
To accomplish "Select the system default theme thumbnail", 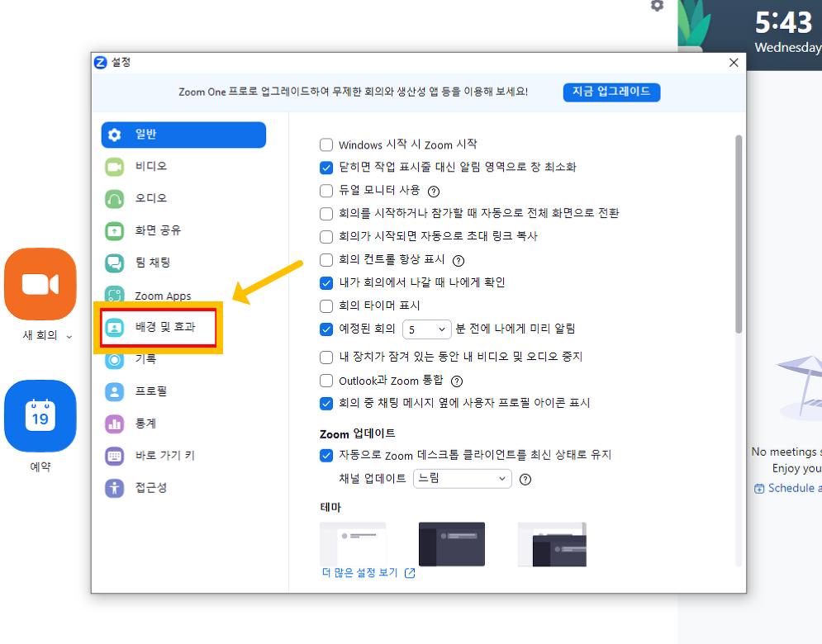I will (552, 544).
